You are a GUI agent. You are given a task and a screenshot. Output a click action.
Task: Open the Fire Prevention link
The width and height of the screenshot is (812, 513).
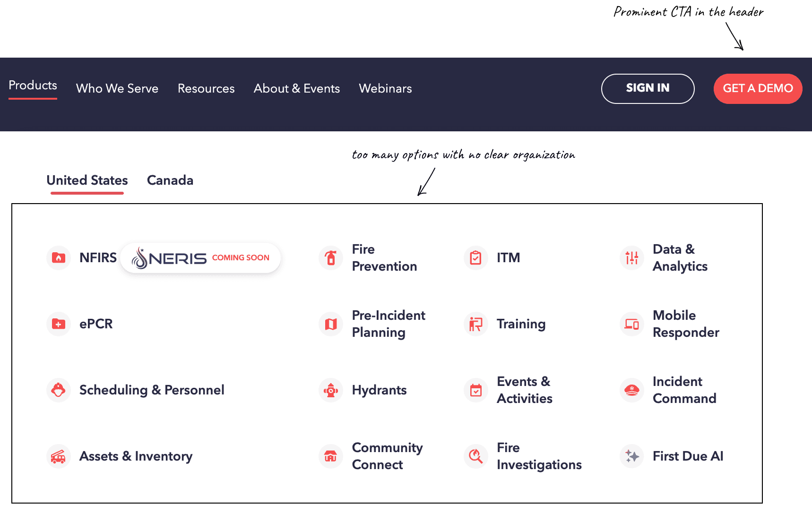point(385,258)
